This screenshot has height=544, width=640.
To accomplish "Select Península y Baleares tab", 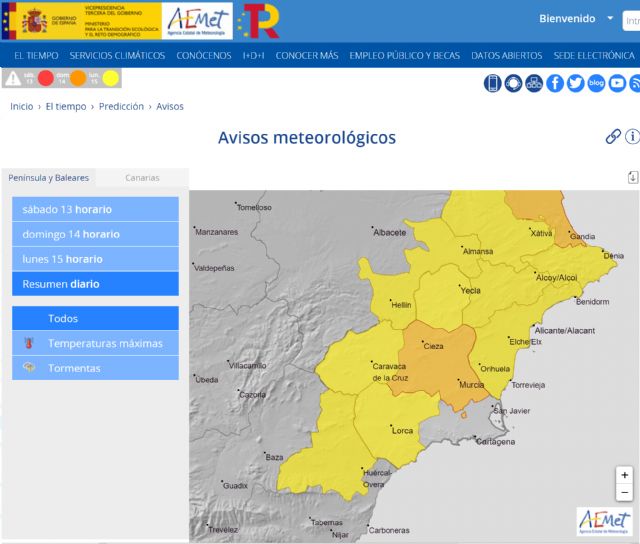I will tap(49, 178).
